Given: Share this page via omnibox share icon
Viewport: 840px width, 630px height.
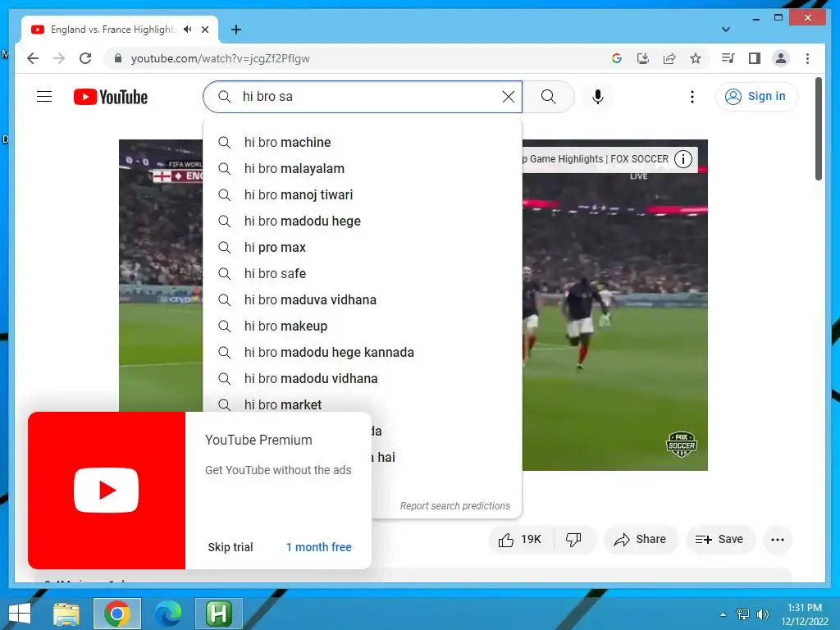Looking at the screenshot, I should (x=669, y=58).
